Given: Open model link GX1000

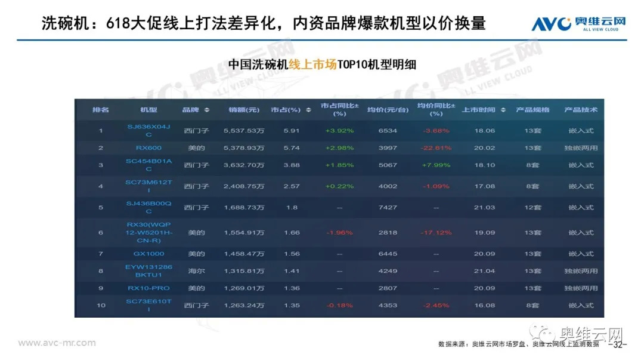Looking at the screenshot, I should 148,254.
